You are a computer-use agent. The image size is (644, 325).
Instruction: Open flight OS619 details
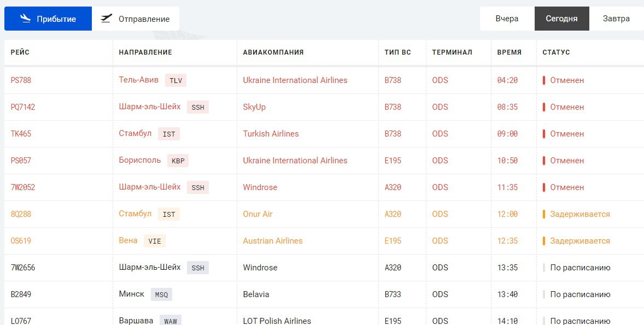point(21,241)
